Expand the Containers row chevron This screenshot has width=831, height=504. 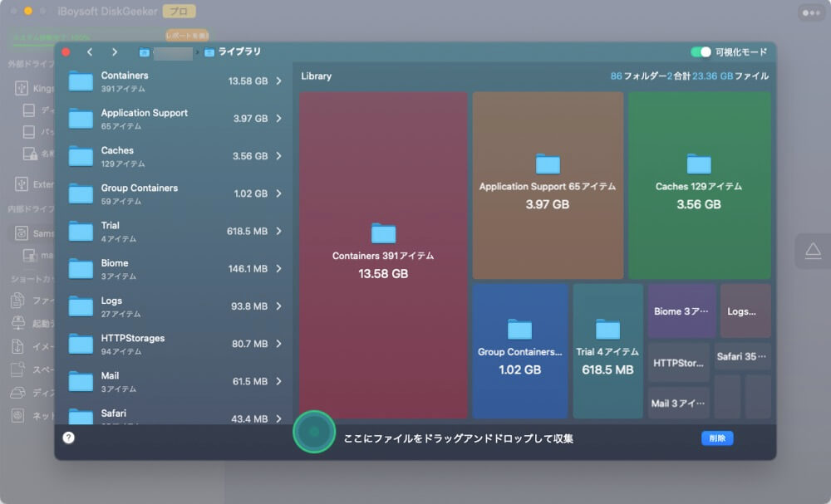(279, 80)
